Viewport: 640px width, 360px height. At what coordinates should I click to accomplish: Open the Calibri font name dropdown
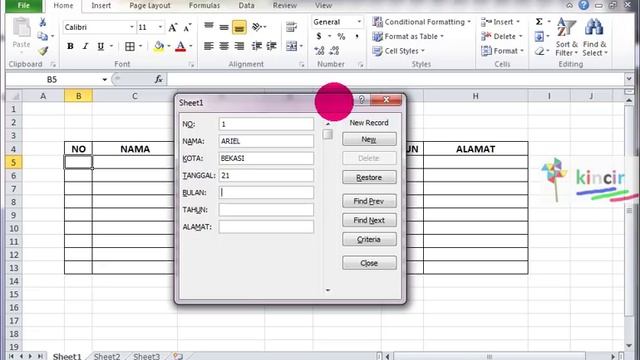(x=131, y=27)
